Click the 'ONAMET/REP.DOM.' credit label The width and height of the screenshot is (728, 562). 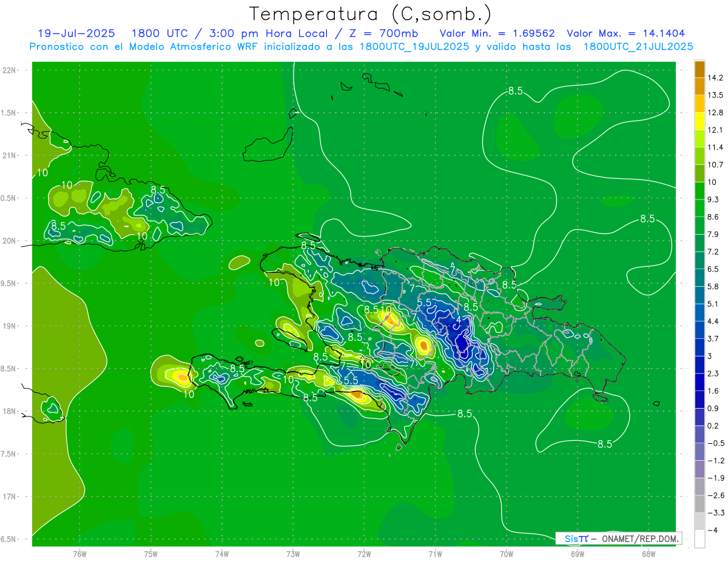[x=639, y=538]
